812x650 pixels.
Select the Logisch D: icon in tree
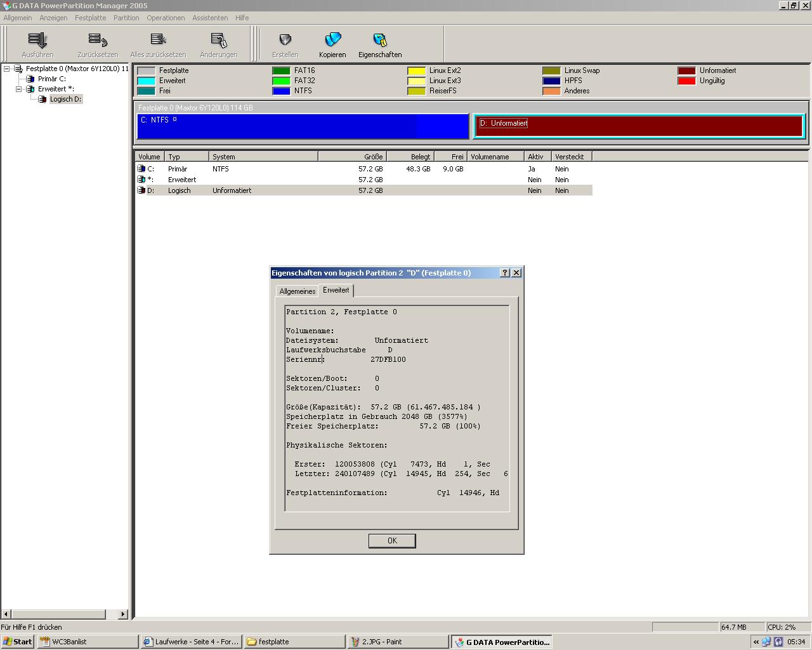(42, 99)
